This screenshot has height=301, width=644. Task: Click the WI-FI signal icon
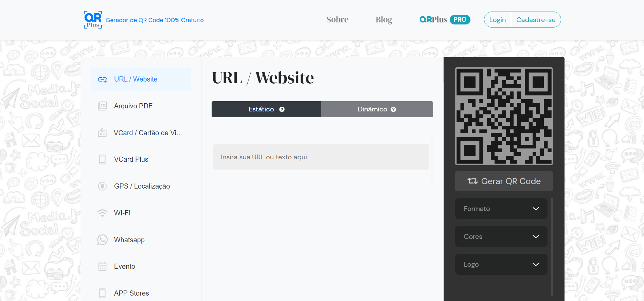coord(102,213)
